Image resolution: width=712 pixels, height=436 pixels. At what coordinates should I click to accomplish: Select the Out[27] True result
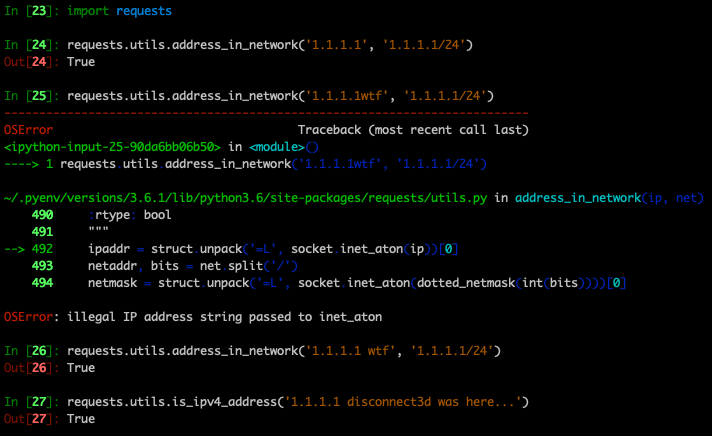click(69, 419)
